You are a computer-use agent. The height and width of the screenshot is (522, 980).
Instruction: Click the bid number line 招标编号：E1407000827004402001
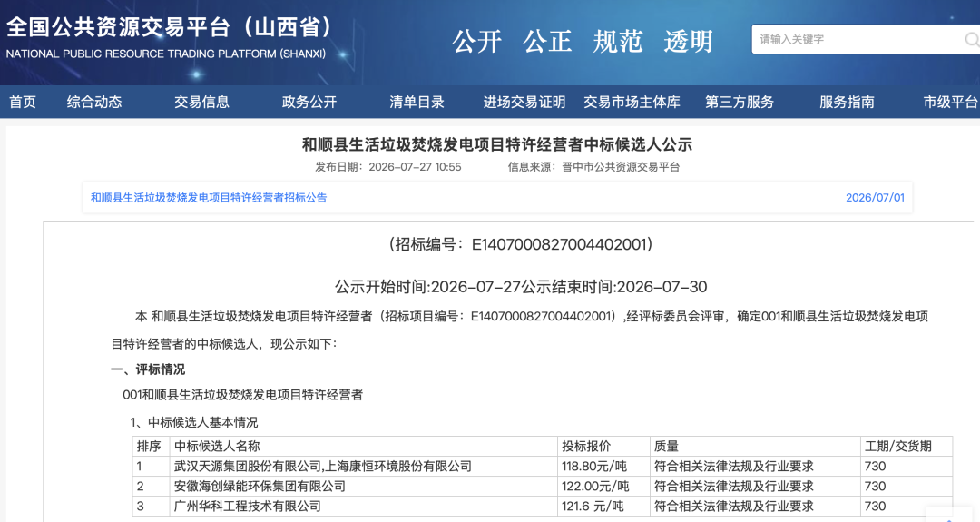point(521,244)
